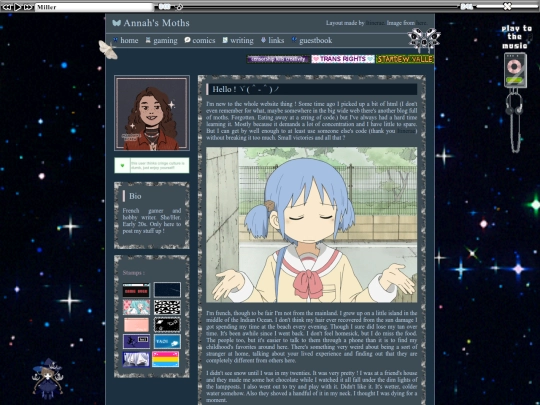Start music with the play button
Image resolution: width=540 pixels, height=405 pixels.
pos(17,7)
